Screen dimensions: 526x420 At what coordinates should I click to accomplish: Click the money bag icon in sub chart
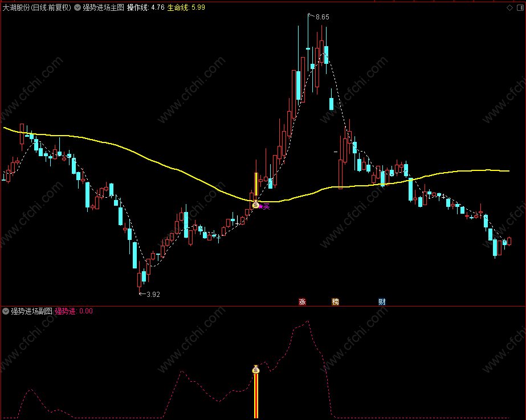pyautogui.click(x=256, y=369)
